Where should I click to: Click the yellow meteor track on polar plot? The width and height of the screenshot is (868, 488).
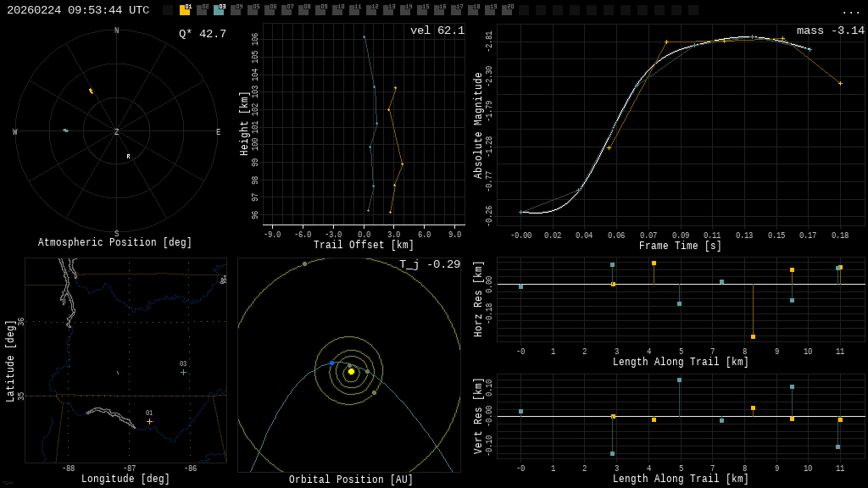91,91
